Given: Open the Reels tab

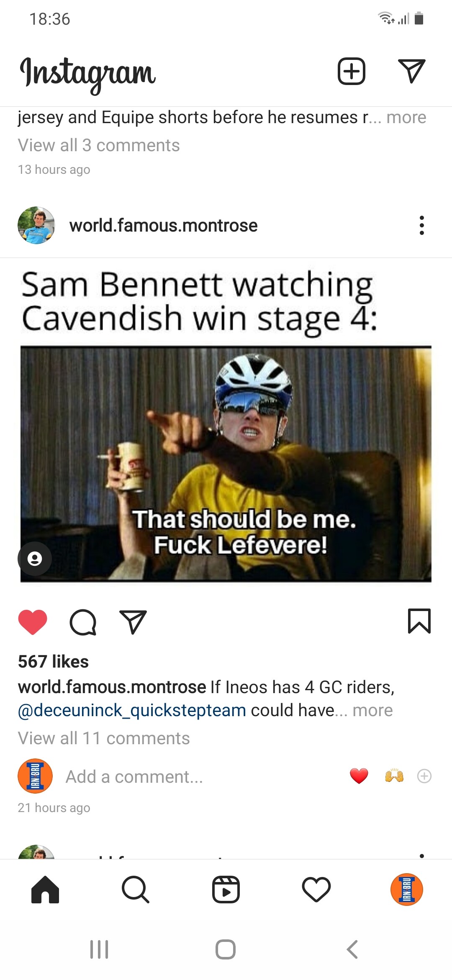Looking at the screenshot, I should 226,890.
